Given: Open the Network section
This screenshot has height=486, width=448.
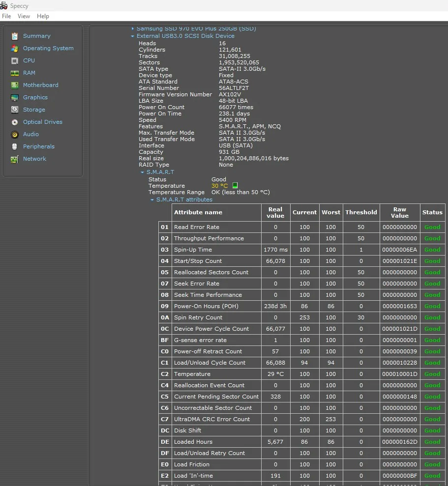Looking at the screenshot, I should [34, 159].
